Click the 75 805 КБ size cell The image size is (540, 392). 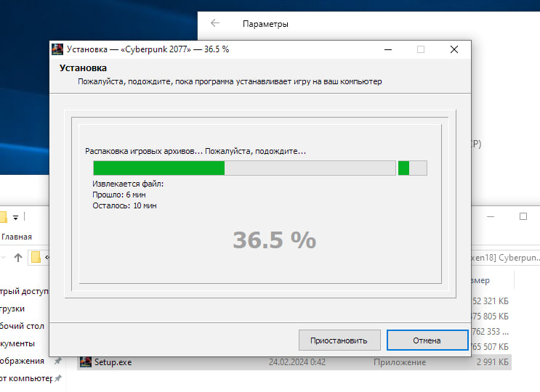pyautogui.click(x=491, y=317)
